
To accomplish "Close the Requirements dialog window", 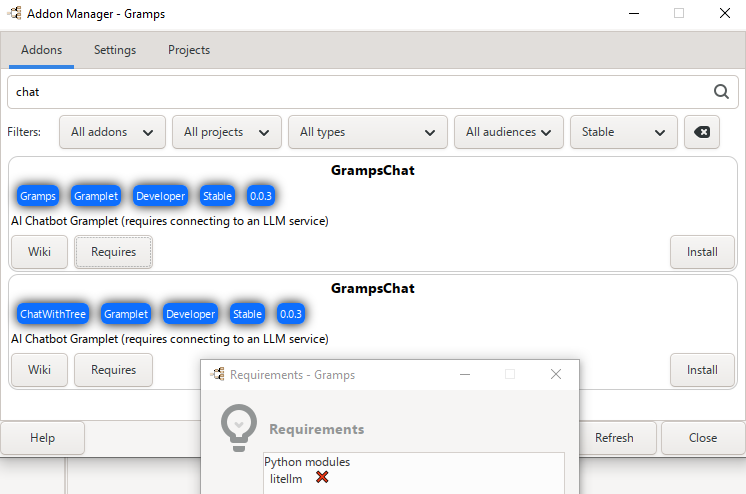I will click(556, 374).
